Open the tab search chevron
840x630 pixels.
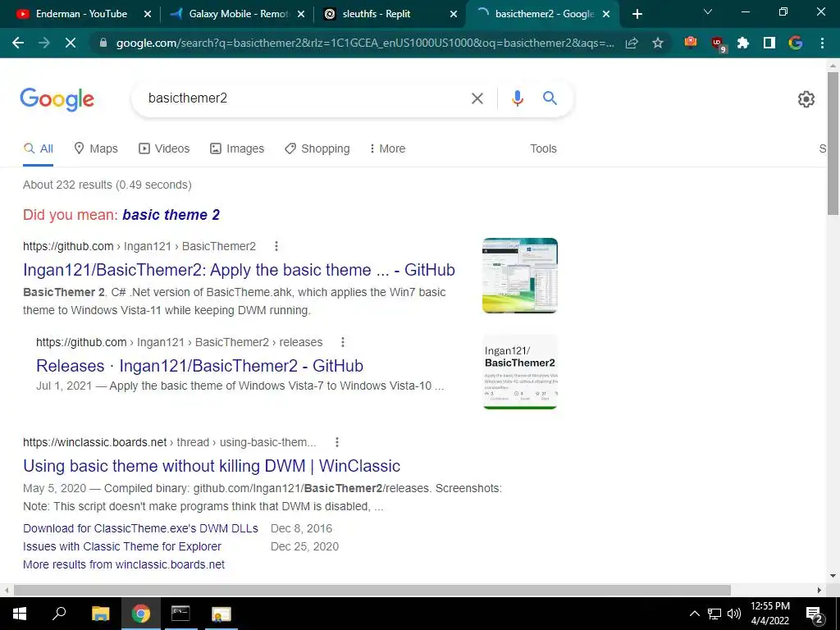coord(708,11)
